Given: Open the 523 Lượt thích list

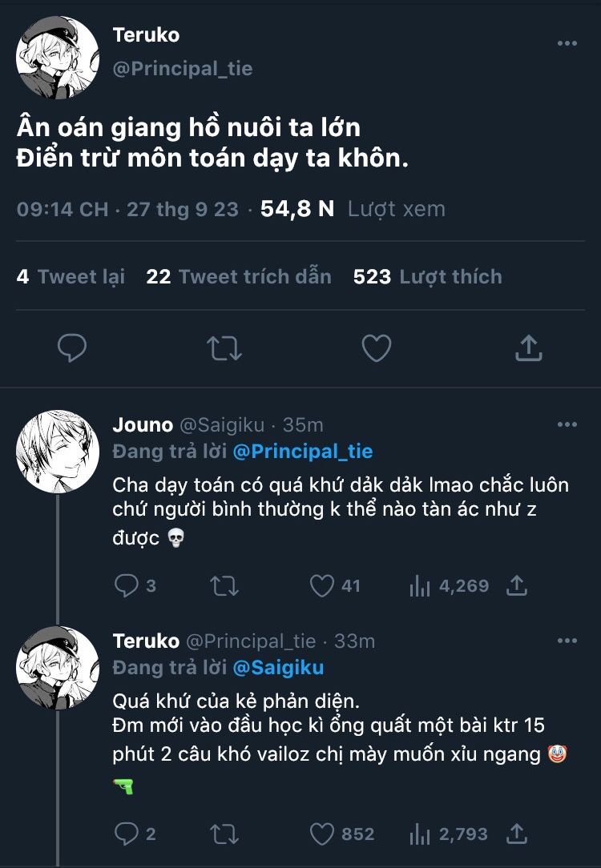Looking at the screenshot, I should pos(427,277).
